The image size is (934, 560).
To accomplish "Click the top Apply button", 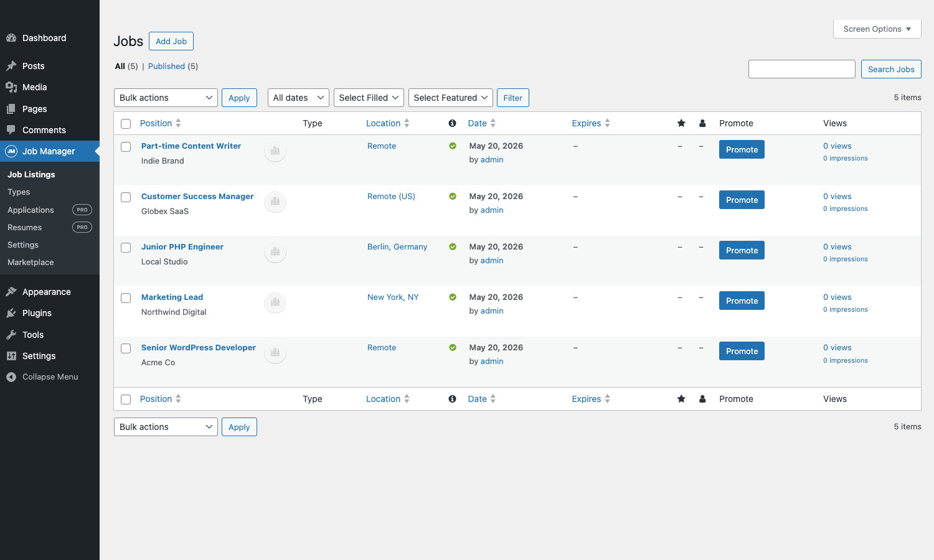I will coord(239,98).
